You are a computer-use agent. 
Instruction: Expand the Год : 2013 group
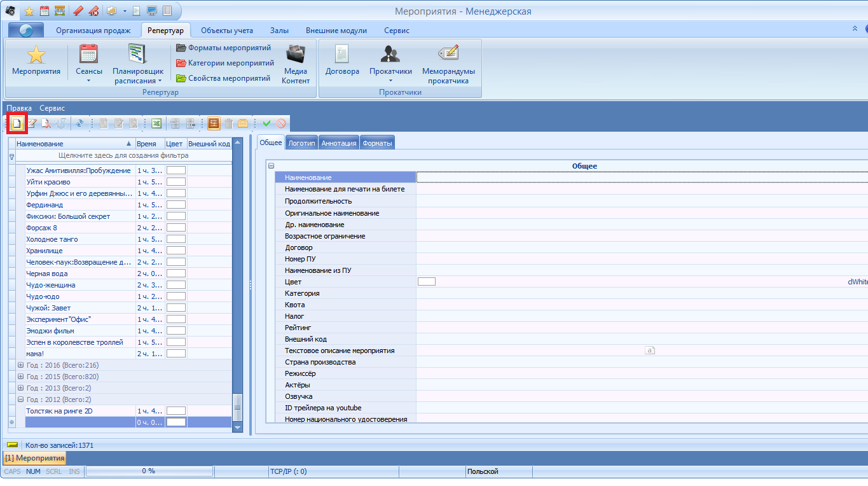tap(20, 388)
